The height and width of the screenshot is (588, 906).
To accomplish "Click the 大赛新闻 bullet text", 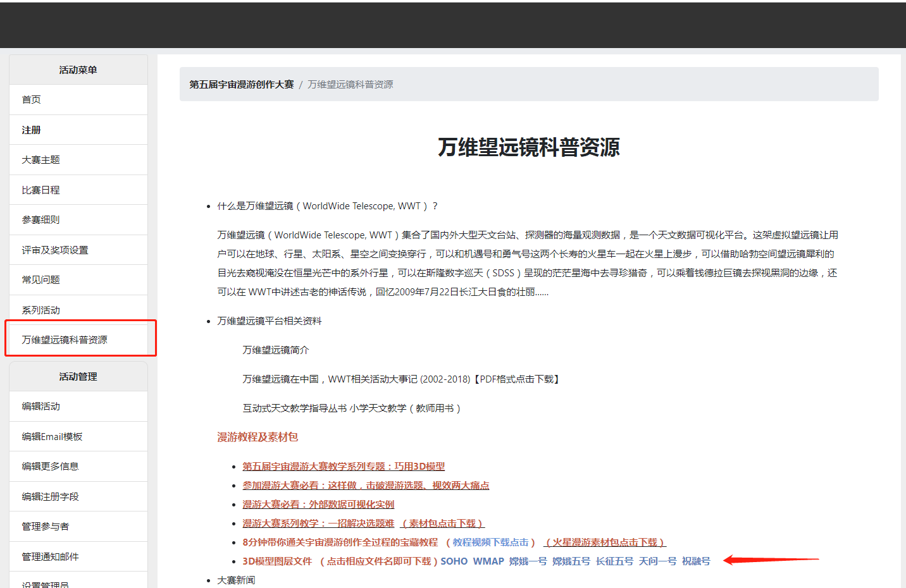I will click(x=236, y=580).
